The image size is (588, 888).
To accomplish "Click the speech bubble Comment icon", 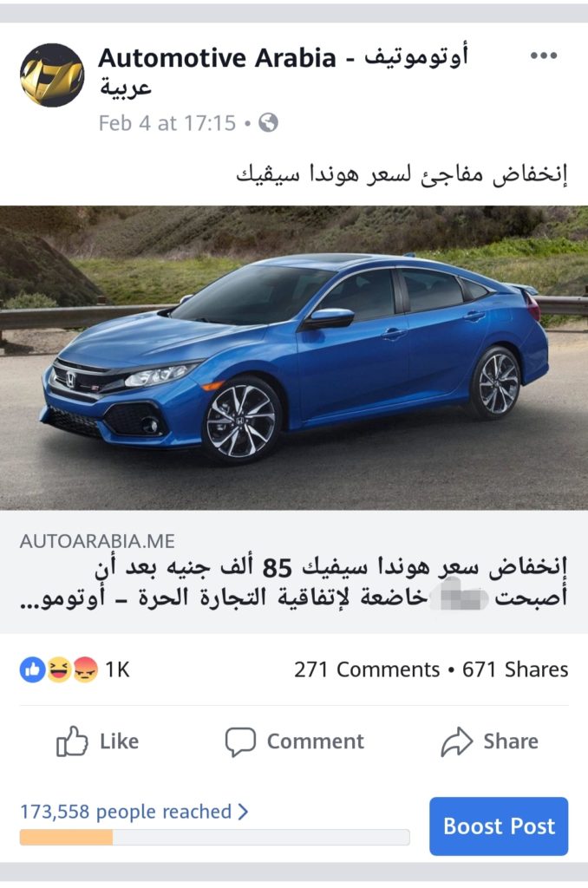I will point(240,741).
